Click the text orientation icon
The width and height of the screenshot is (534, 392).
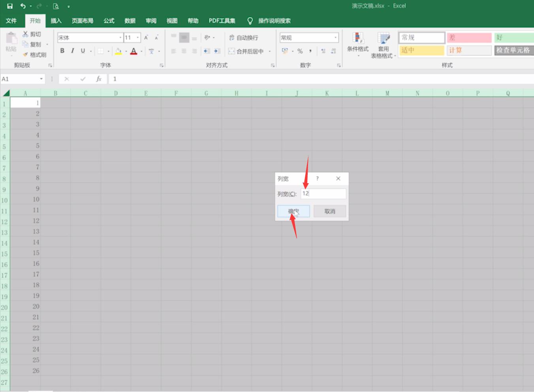[x=207, y=38]
